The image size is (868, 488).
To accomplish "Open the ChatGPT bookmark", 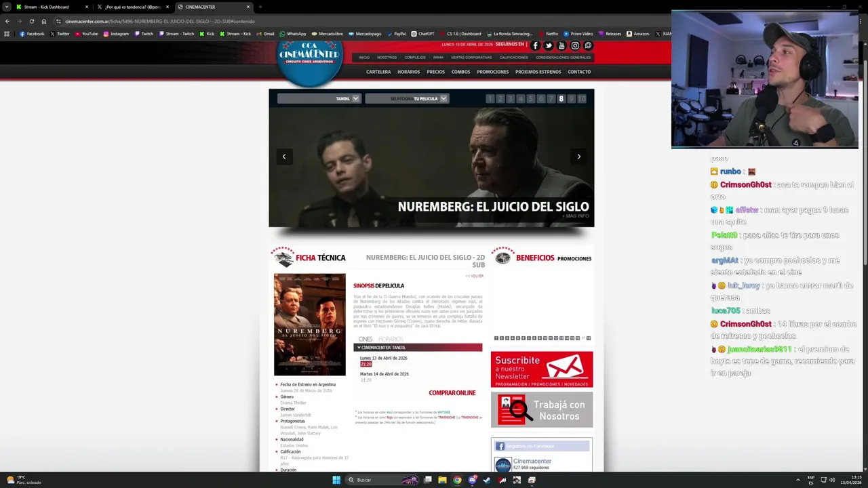I will coord(422,34).
